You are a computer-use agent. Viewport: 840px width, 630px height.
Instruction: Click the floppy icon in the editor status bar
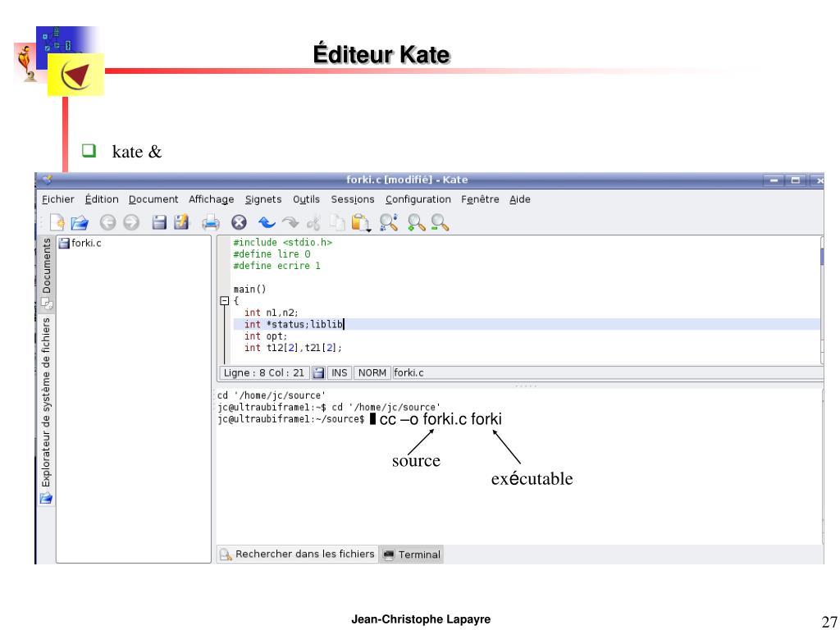click(318, 373)
